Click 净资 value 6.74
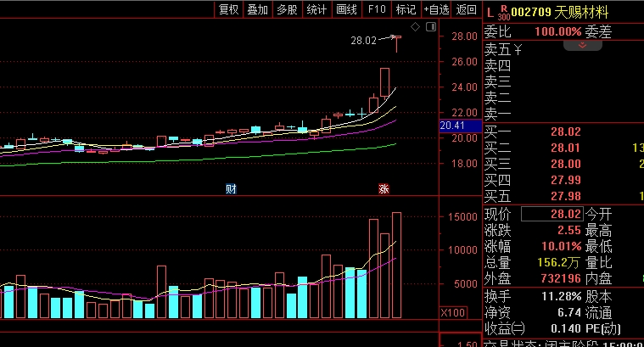The width and height of the screenshot is (644, 347). coord(569,312)
